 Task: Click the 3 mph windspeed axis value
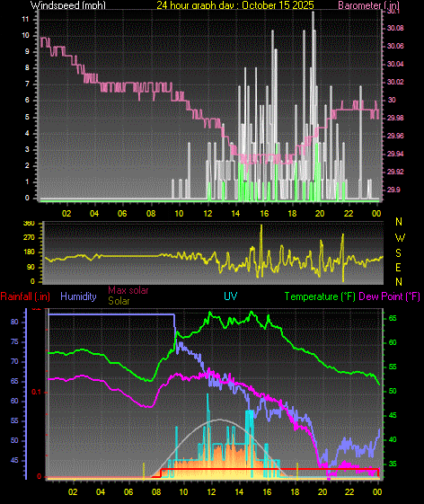(27, 149)
